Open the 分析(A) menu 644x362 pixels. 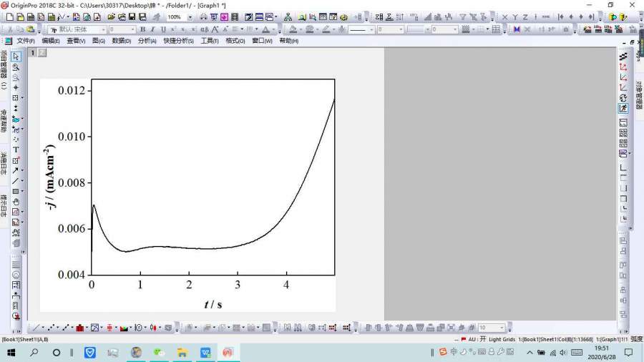[x=147, y=41]
